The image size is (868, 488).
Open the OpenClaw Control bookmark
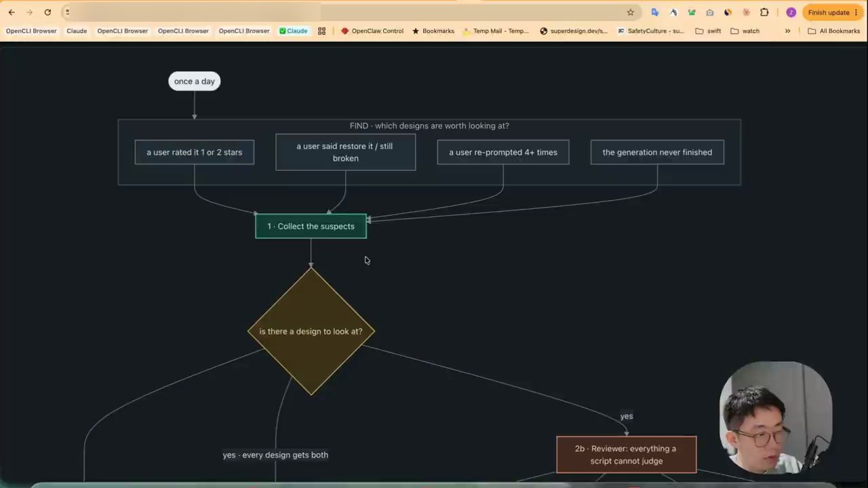coord(372,31)
